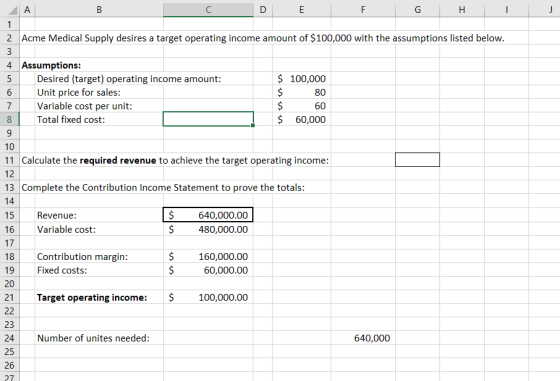Select column B header
This screenshot has height=381, width=560.
point(99,10)
